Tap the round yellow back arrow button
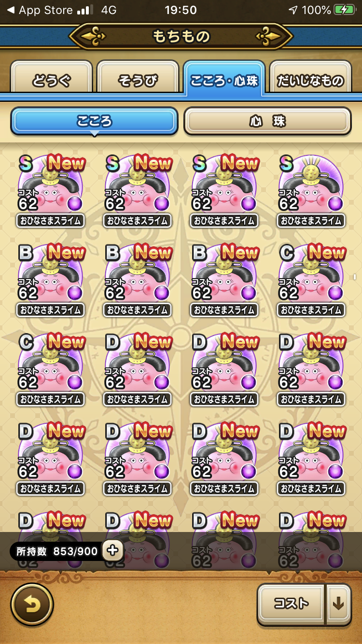Viewport: 362px width, 644px height. click(32, 604)
